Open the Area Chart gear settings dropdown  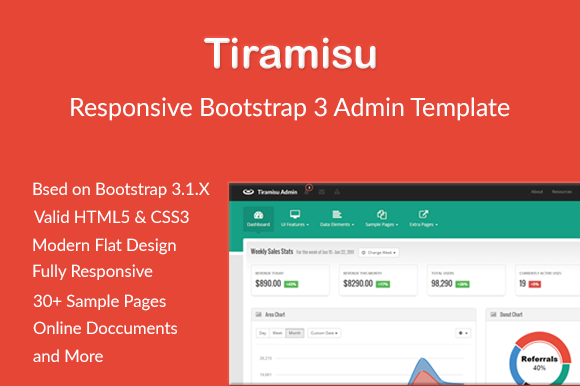pos(463,333)
